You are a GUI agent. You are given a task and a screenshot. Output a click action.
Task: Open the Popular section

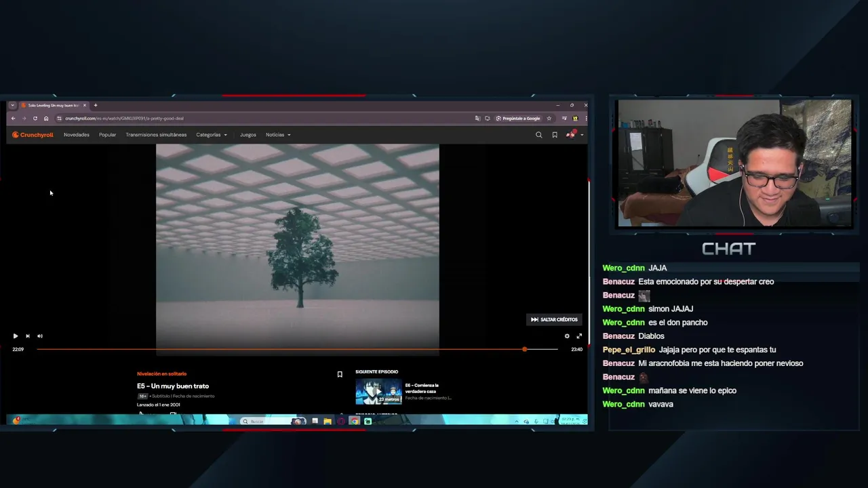pos(107,135)
